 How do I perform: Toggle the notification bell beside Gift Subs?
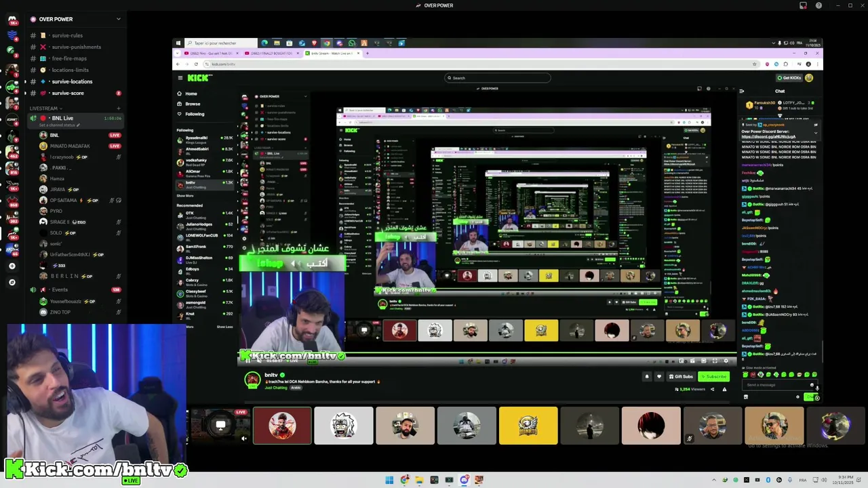[x=647, y=377]
